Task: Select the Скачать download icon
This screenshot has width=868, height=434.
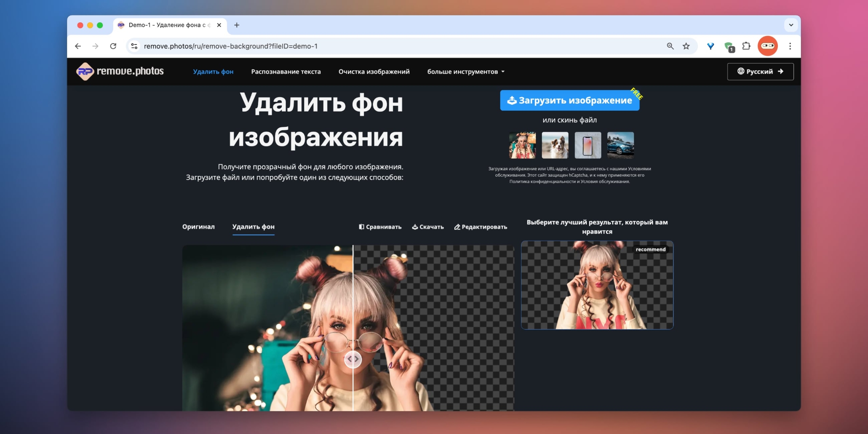Action: (415, 227)
